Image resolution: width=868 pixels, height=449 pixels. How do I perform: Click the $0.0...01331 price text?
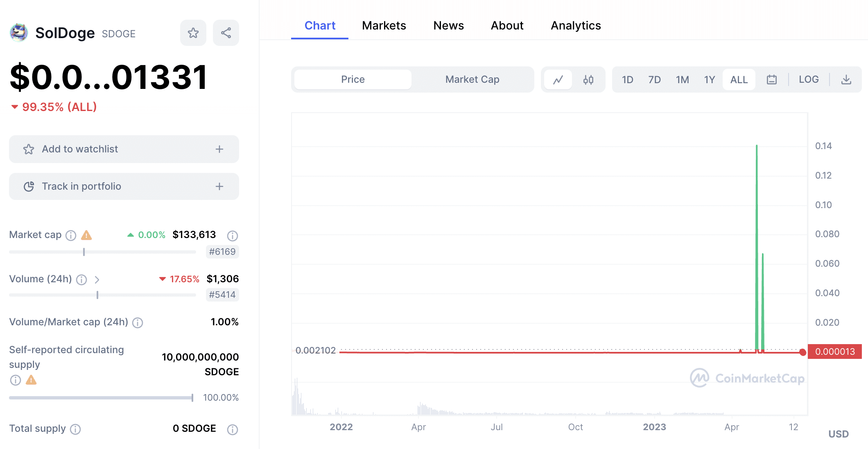pos(109,77)
